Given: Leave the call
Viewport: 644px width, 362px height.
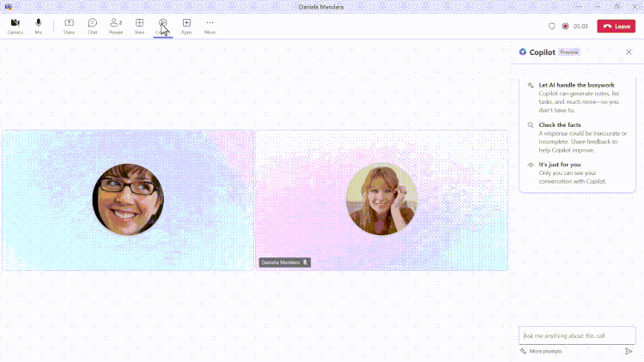Looking at the screenshot, I should tap(616, 27).
